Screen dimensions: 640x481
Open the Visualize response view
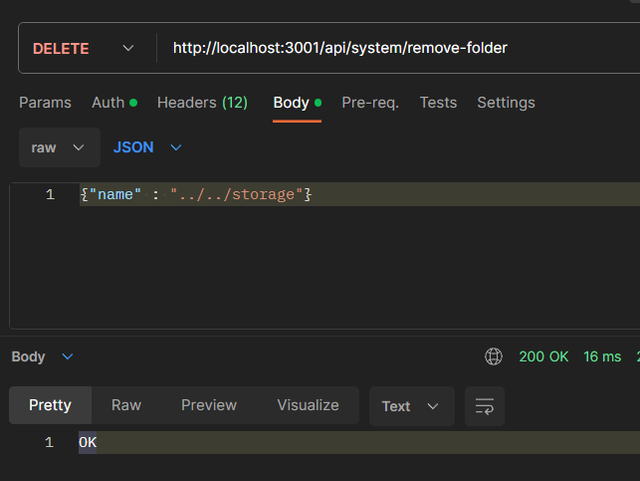(308, 405)
